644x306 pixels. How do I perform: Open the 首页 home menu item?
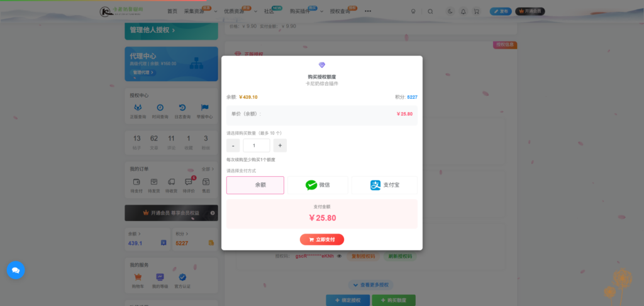[x=172, y=11]
